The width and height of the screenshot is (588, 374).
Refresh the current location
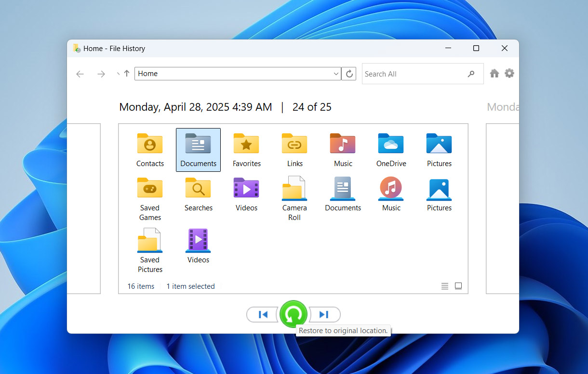pos(349,74)
